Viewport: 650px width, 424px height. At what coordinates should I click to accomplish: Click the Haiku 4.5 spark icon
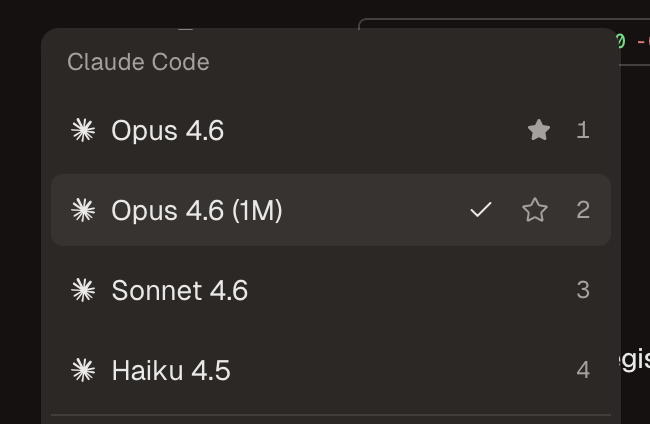click(x=83, y=370)
